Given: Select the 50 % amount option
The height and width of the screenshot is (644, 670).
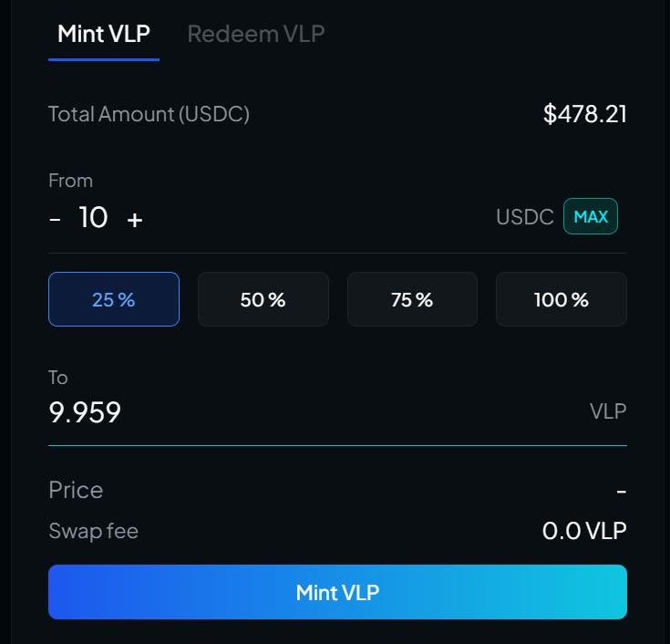Looking at the screenshot, I should 263,299.
